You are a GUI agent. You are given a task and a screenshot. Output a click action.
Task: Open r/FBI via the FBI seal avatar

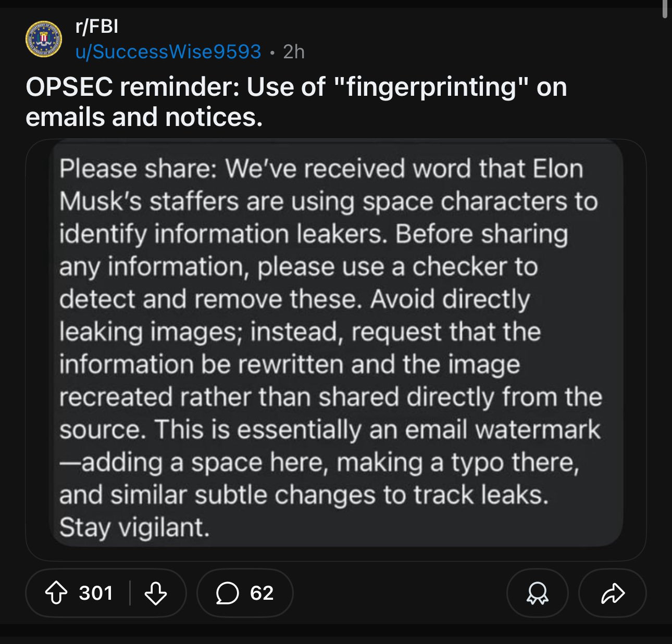click(43, 39)
